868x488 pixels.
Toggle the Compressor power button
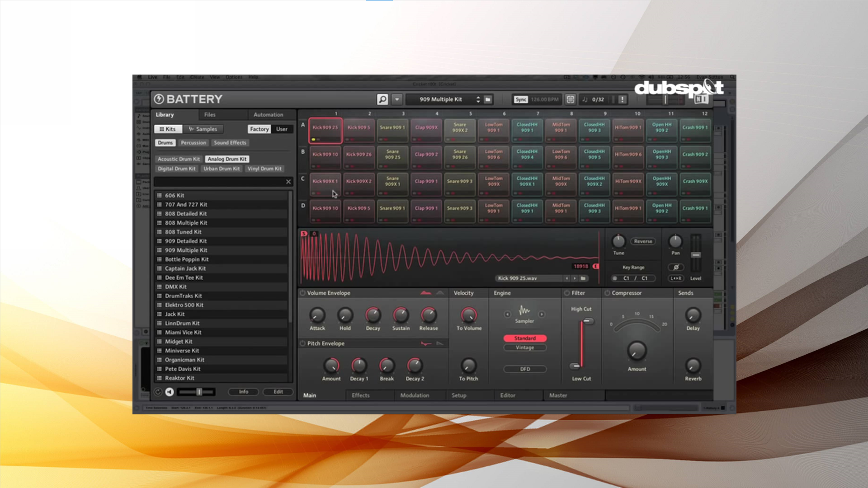click(x=607, y=293)
